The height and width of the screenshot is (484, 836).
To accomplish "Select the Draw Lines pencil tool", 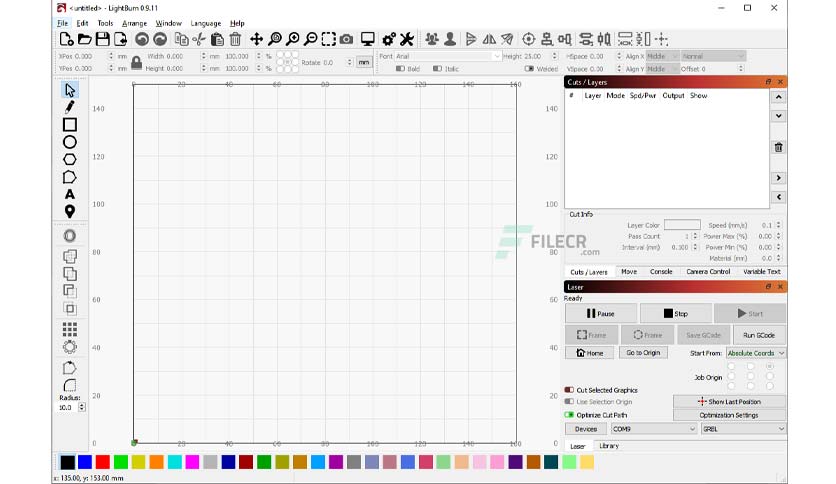I will coord(69,107).
